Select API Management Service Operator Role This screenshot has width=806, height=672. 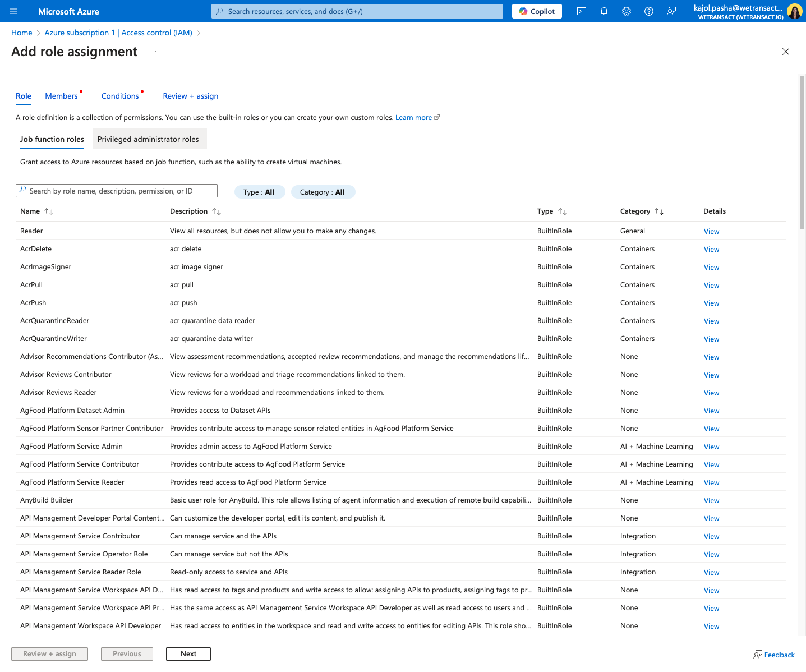click(x=401, y=554)
